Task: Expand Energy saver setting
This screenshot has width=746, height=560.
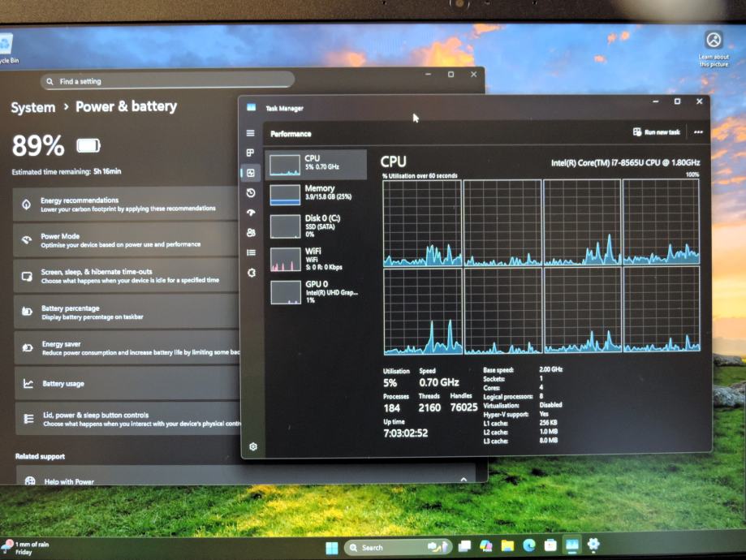Action: pos(127,348)
